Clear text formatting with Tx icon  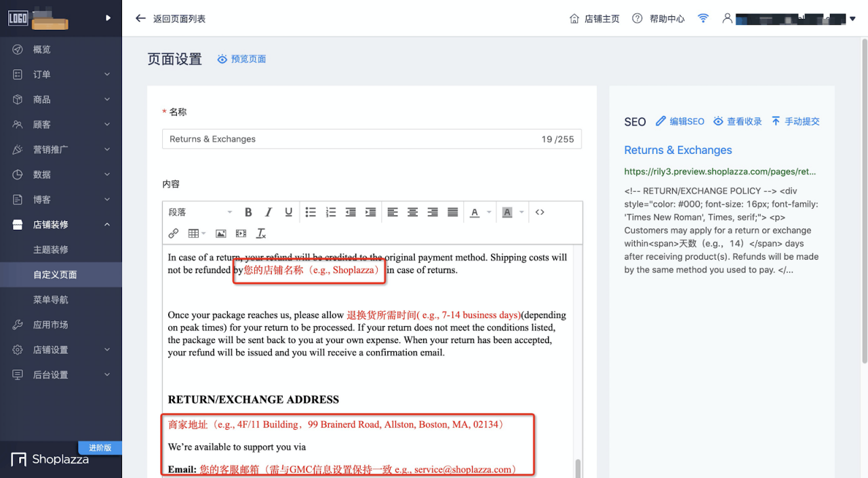261,233
